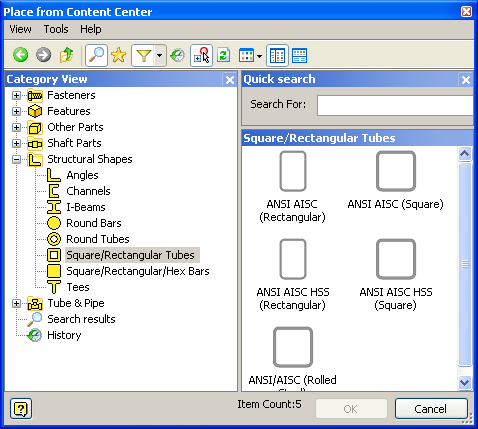Screen dimensions: 478x429
Task: Expand the Shaft Parts category
Action: 16,143
